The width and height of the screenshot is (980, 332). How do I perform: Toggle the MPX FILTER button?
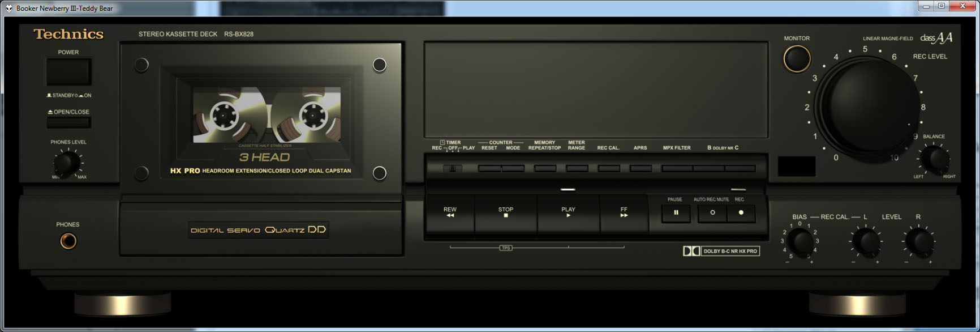677,168
